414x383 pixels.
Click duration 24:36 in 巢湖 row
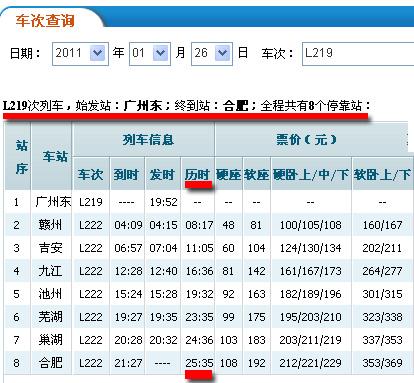199,340
